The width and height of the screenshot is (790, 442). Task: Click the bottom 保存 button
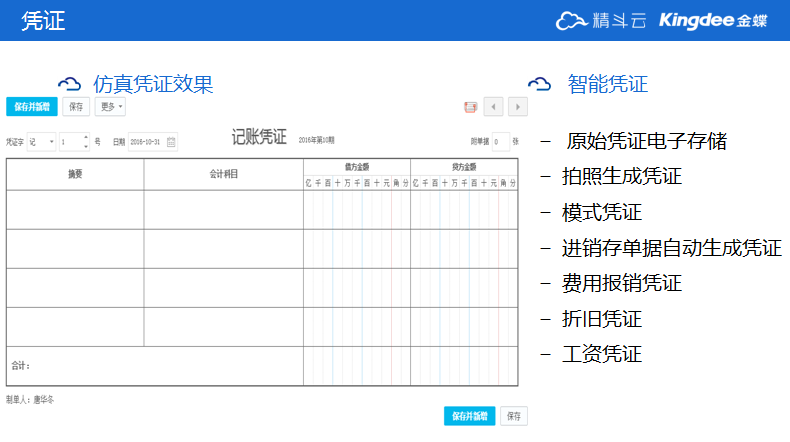coord(514,416)
